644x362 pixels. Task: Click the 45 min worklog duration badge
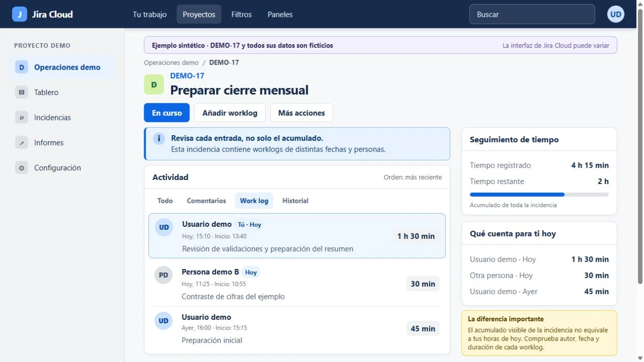pyautogui.click(x=423, y=328)
